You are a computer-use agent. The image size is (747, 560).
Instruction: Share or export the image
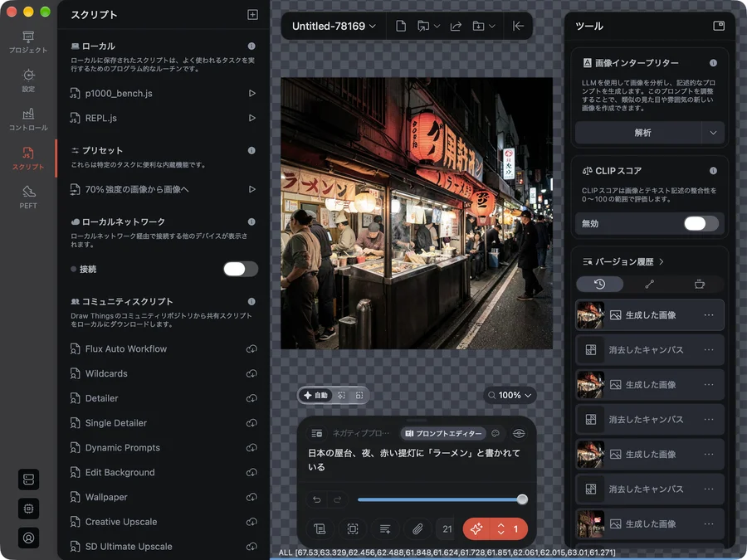(x=456, y=27)
